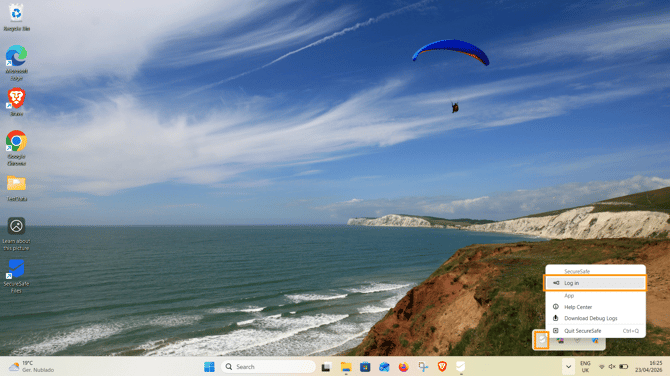Click the heart-shaped tray overflow icon
Viewport: 670px width, 376px height.
coord(577,341)
